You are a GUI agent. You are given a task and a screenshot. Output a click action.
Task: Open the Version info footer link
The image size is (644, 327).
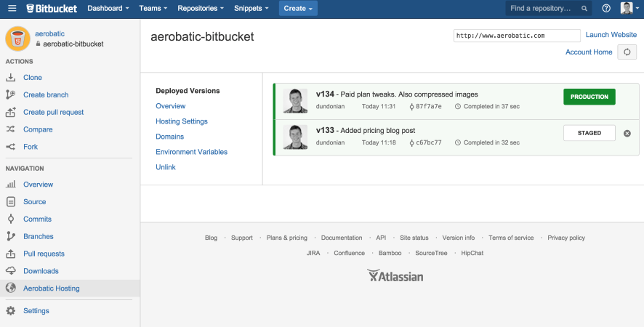[459, 238]
